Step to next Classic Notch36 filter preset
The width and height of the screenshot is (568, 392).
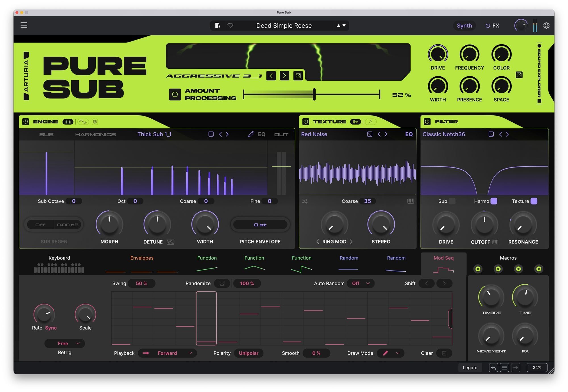pyautogui.click(x=508, y=134)
